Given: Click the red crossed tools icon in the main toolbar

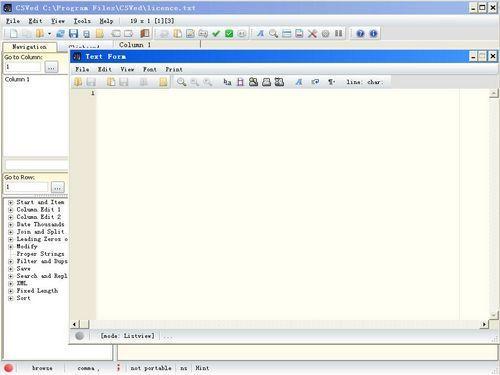Looking at the screenshot, I should (312, 33).
